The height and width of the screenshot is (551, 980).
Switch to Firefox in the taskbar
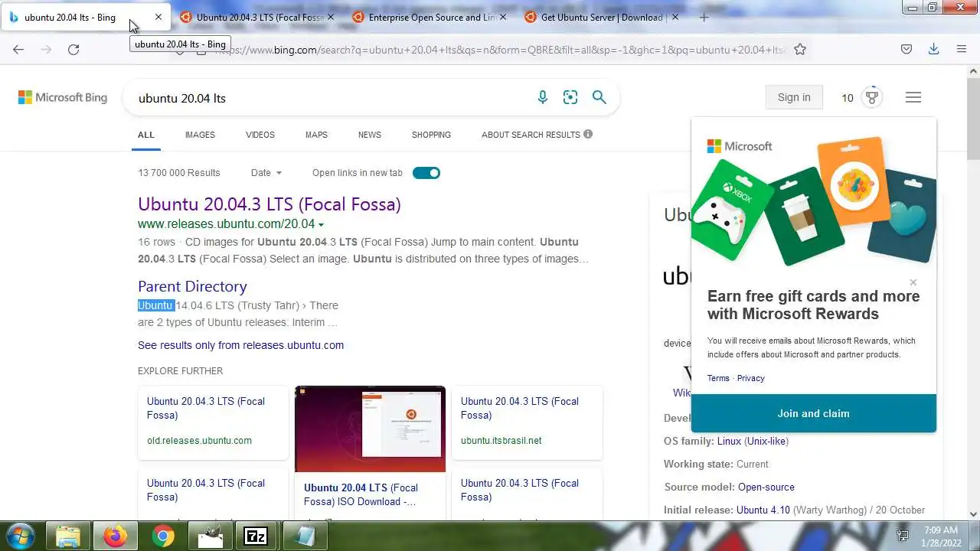(x=116, y=536)
